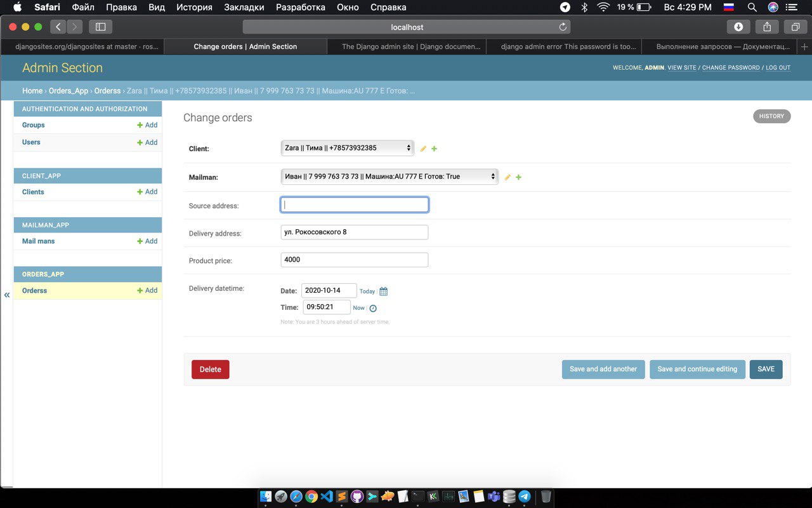Show Safari downloads
This screenshot has width=812, height=508.
738,27
